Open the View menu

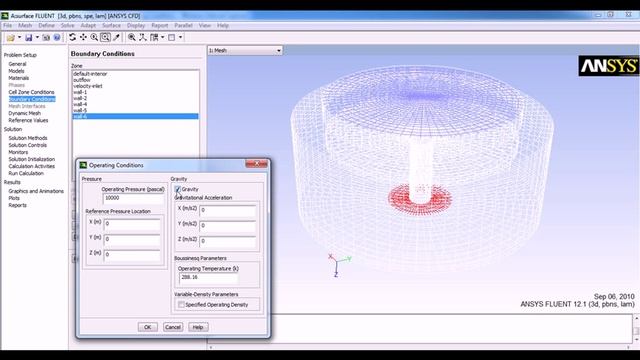coord(204,25)
